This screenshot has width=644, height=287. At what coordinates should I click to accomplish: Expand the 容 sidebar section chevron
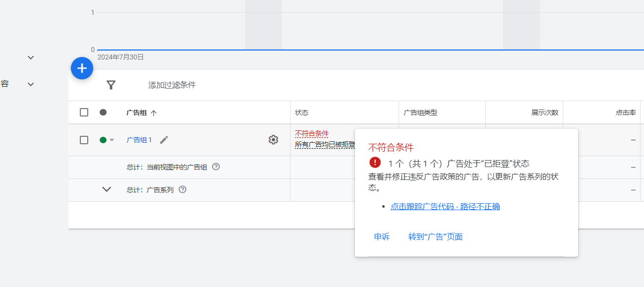[x=31, y=84]
